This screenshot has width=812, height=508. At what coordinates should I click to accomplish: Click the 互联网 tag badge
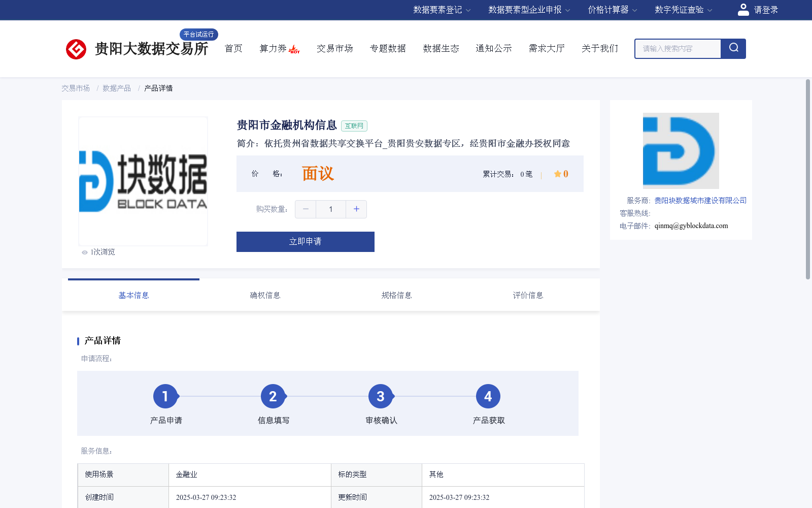point(354,126)
